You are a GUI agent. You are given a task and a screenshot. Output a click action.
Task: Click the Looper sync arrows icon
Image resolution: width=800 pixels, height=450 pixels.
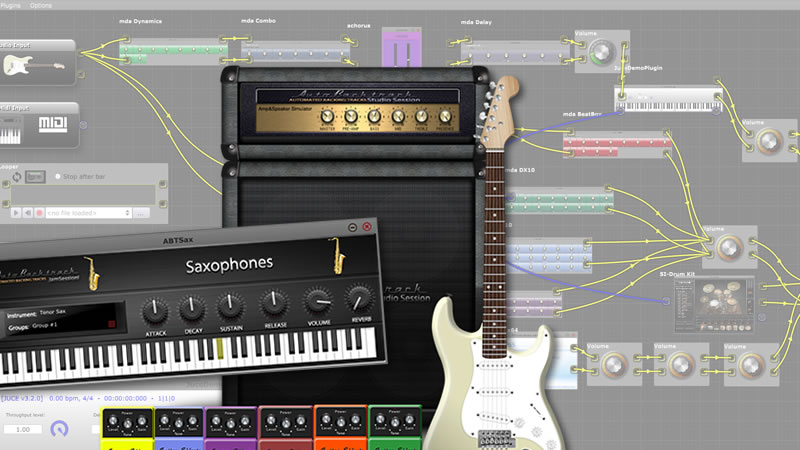(x=17, y=177)
